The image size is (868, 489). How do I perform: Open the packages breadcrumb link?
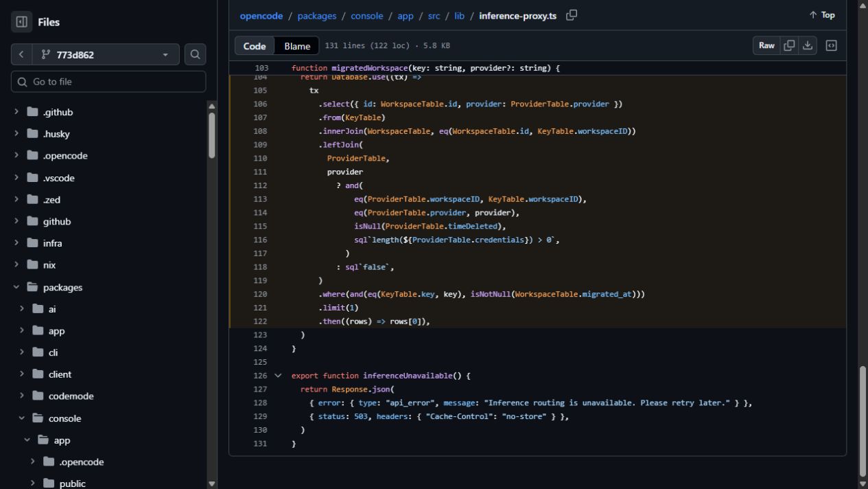point(317,15)
